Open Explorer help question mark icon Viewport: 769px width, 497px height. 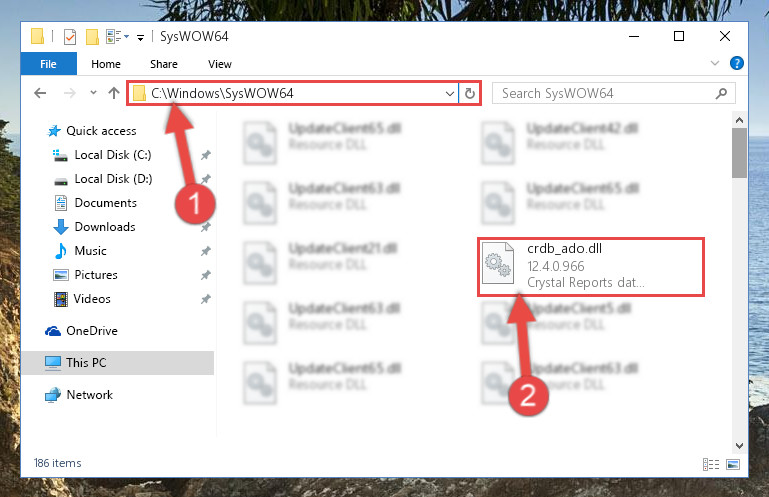[x=736, y=63]
